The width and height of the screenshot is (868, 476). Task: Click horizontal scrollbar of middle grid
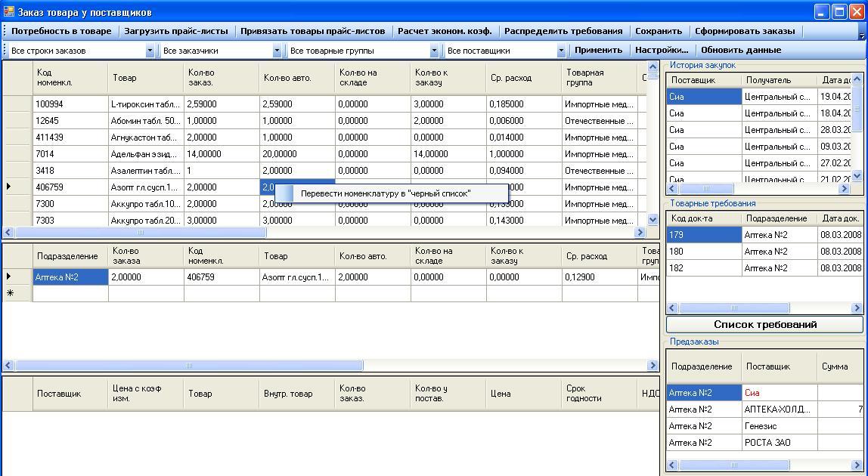coord(189,366)
